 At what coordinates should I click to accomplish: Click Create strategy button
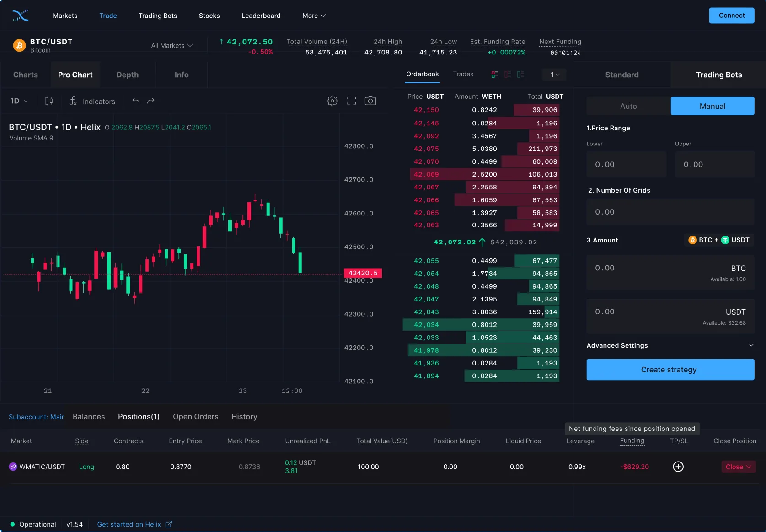670,370
